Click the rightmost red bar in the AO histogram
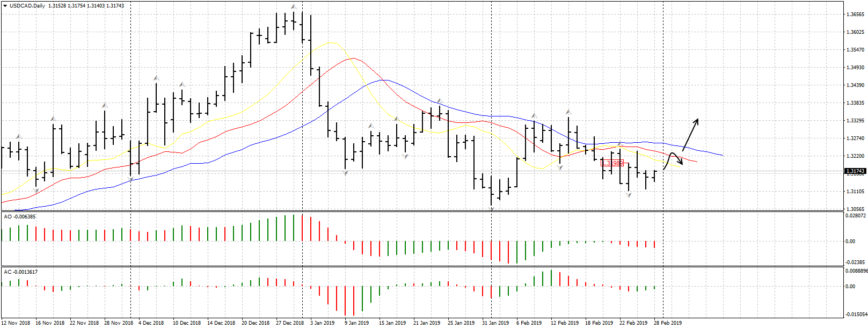 tap(654, 244)
